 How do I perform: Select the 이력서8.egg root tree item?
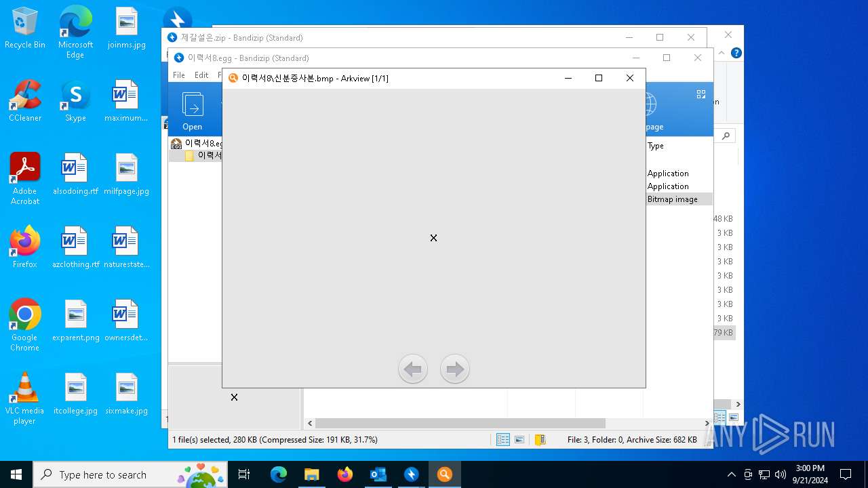pyautogui.click(x=197, y=143)
